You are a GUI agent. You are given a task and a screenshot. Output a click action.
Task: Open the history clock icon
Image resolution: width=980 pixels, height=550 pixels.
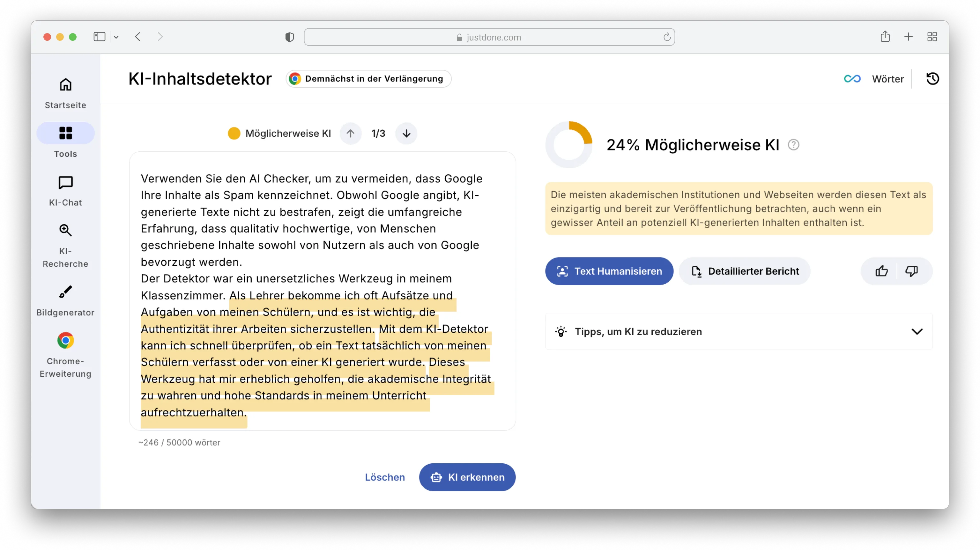click(932, 79)
